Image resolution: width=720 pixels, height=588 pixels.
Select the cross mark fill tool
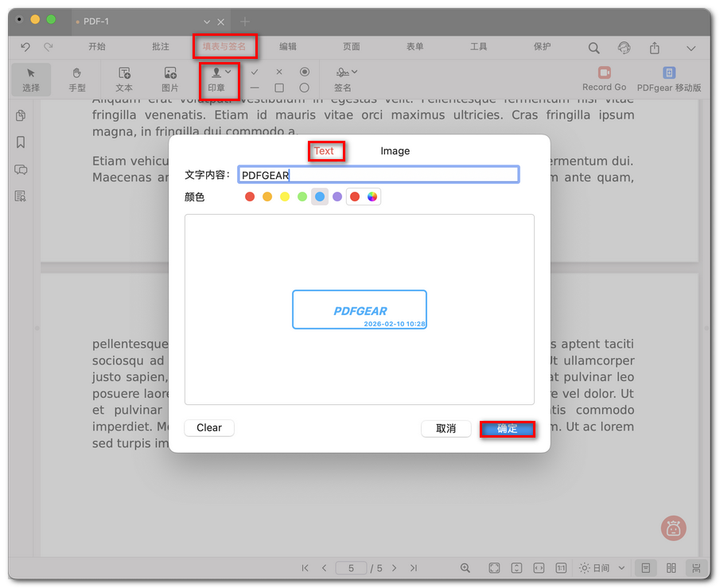click(x=279, y=72)
